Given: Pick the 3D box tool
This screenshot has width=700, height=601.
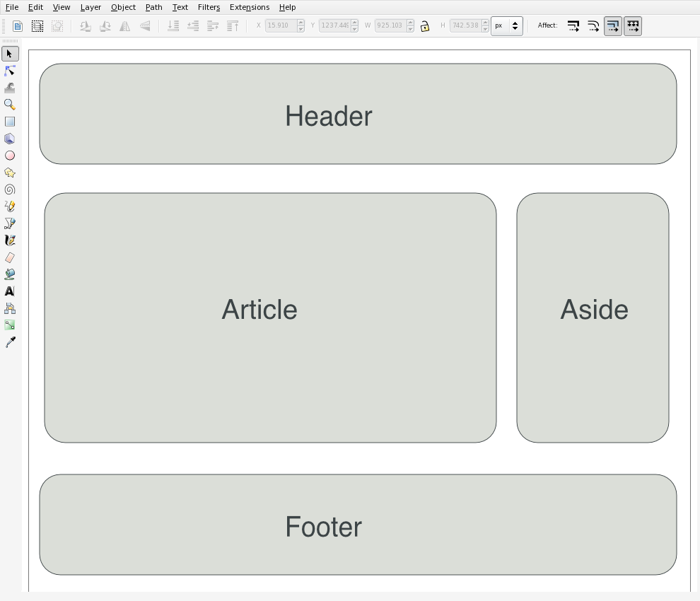Looking at the screenshot, I should (x=10, y=139).
